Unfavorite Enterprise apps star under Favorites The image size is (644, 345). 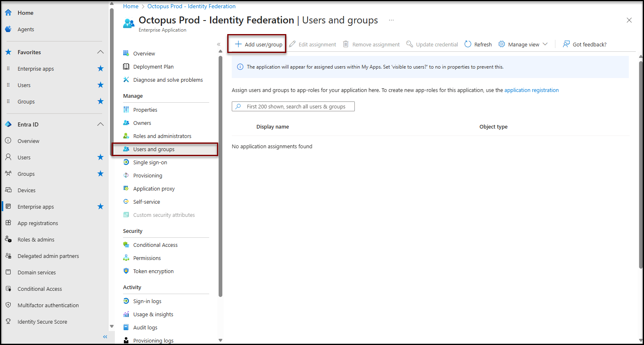pyautogui.click(x=100, y=69)
